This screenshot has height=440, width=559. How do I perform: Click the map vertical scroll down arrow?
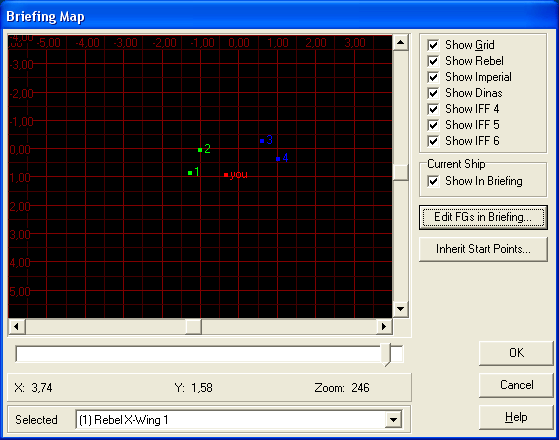401,309
